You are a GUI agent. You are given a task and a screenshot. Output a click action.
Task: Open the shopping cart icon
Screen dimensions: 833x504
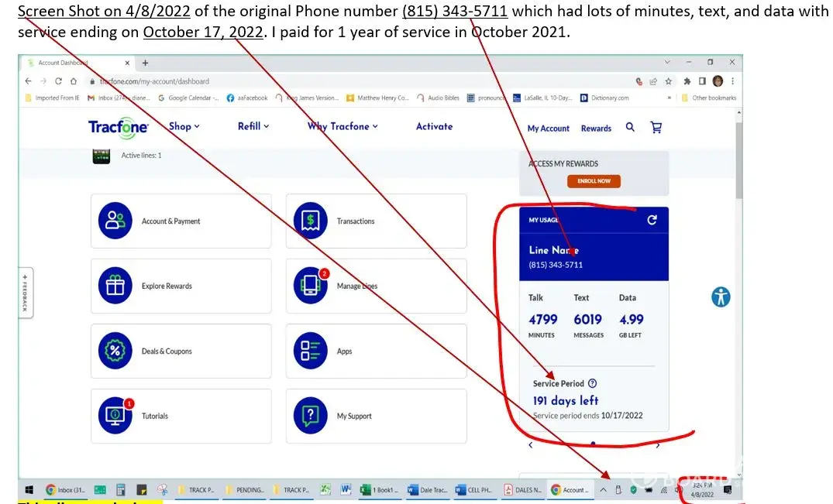[x=656, y=128]
